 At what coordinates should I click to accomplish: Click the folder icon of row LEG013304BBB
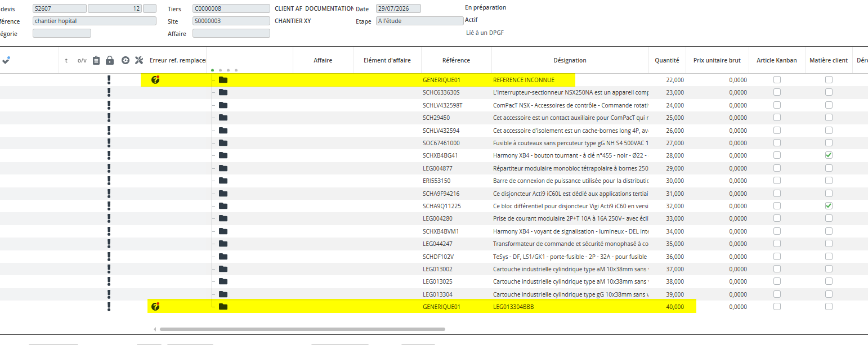point(223,307)
